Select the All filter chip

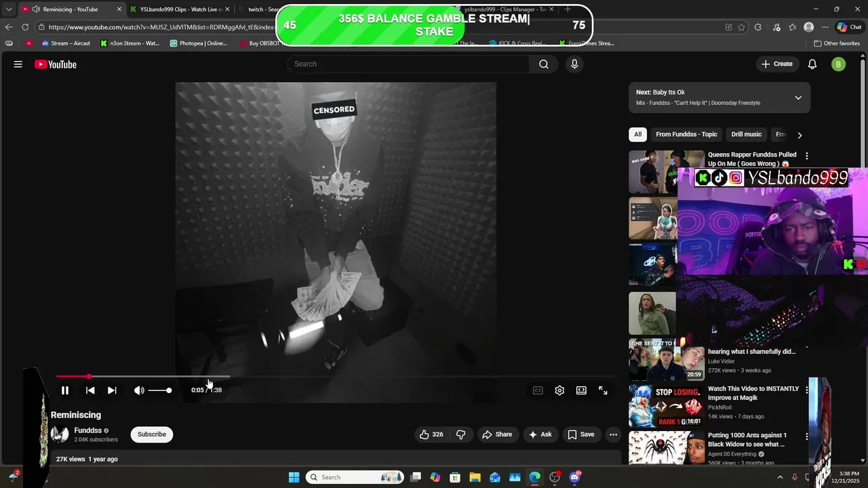[637, 134]
